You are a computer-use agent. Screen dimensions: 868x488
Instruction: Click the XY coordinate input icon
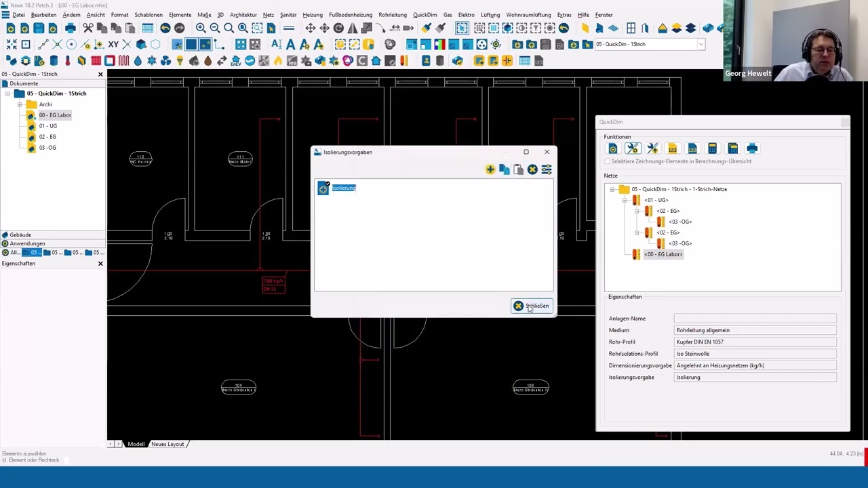coord(113,45)
